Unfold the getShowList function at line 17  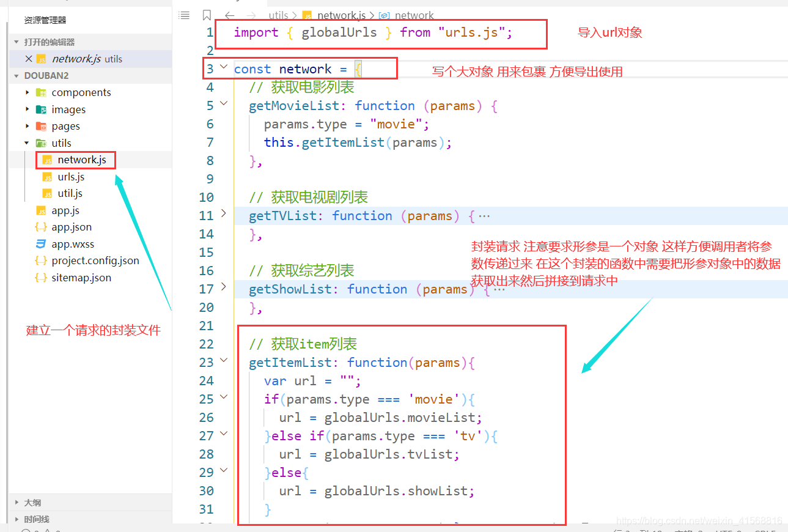coord(224,287)
